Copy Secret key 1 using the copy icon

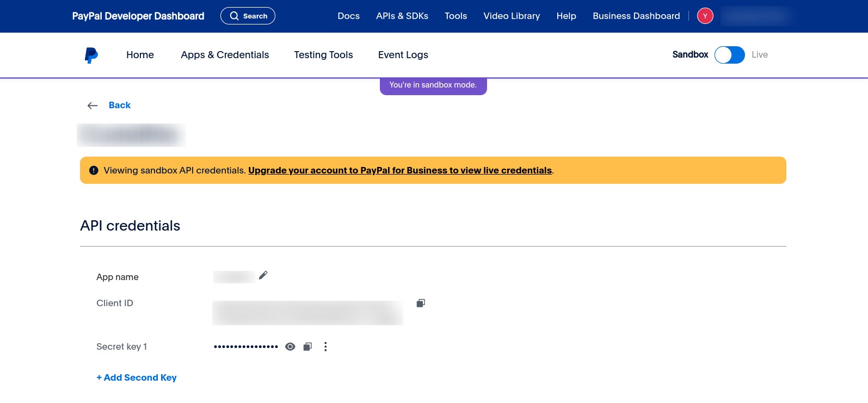click(x=307, y=346)
